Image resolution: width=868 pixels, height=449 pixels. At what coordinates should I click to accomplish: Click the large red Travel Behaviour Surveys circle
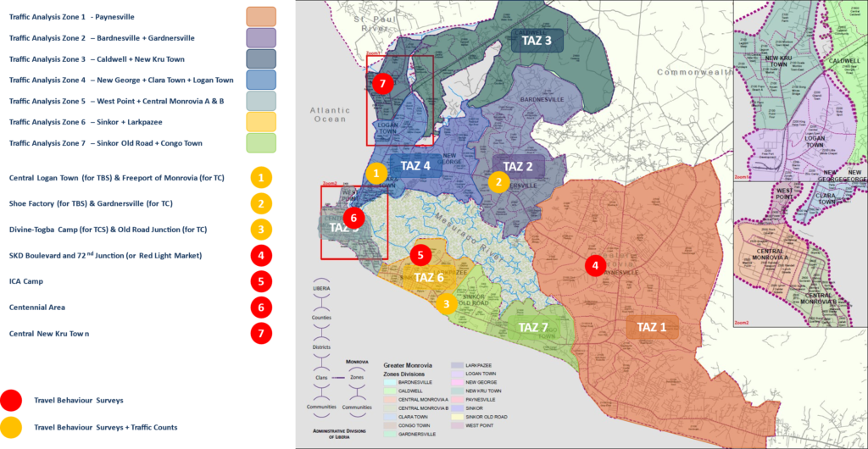tap(11, 401)
